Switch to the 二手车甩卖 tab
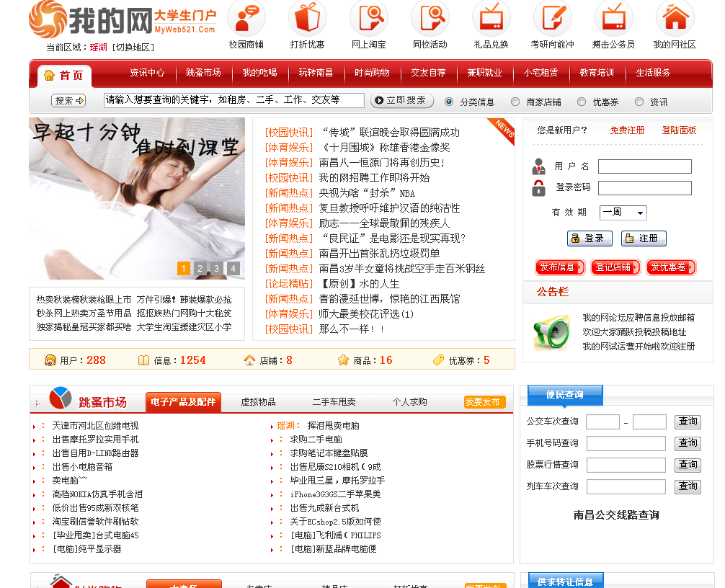The width and height of the screenshot is (725, 588). pyautogui.click(x=334, y=401)
